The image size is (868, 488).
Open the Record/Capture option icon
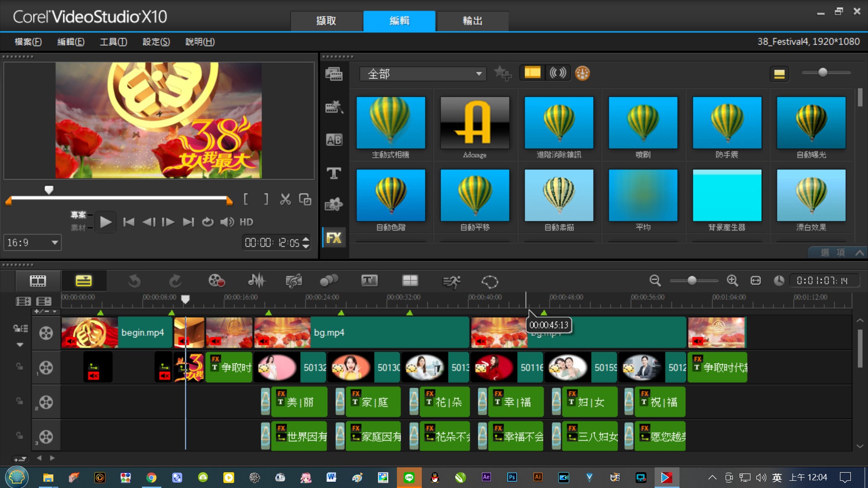[x=217, y=281]
